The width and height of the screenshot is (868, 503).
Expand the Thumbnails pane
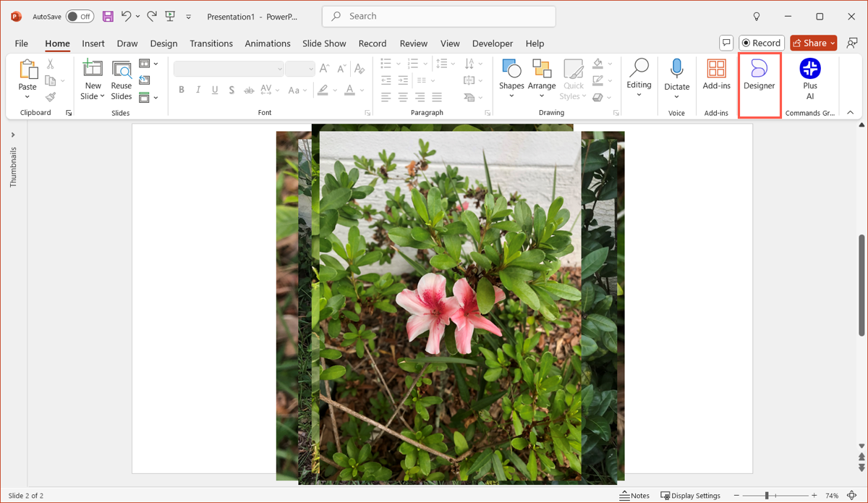(13, 135)
